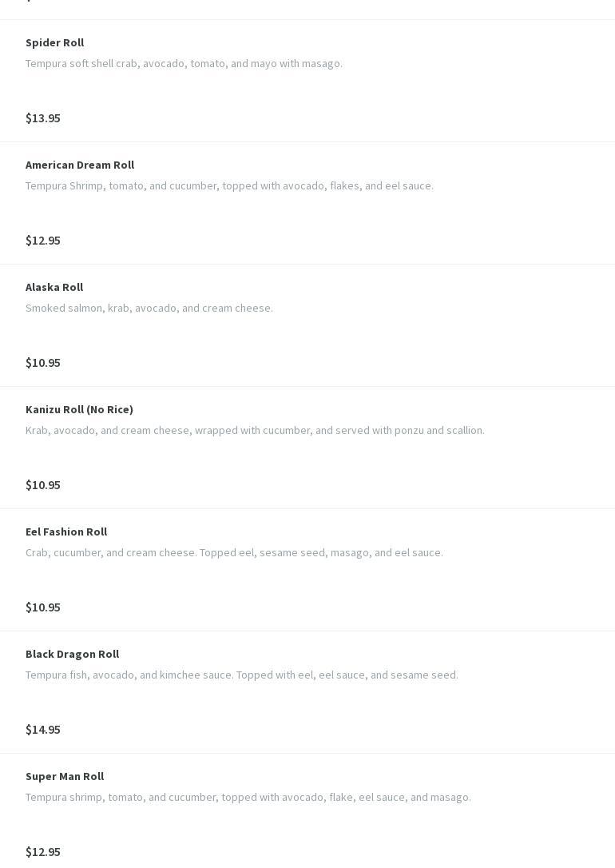Screen dimensions: 615x868
Task: Open the Kanizu Roll (No Rice) item
Action: pos(79,409)
